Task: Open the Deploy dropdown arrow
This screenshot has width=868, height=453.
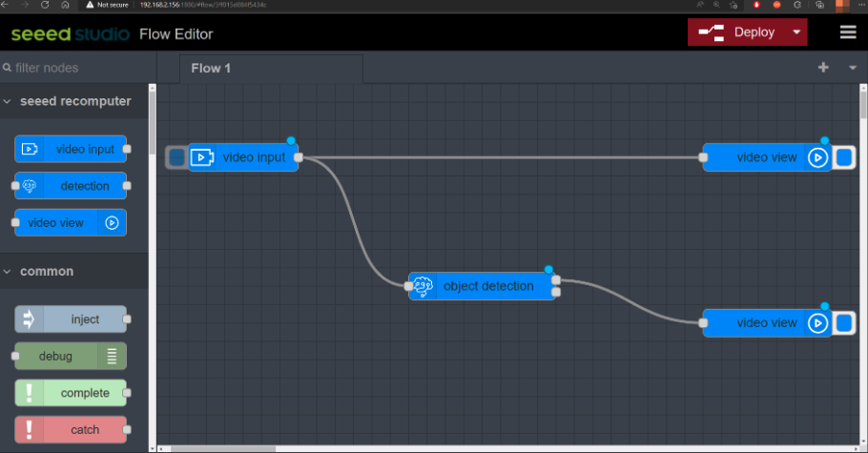Action: (x=796, y=32)
